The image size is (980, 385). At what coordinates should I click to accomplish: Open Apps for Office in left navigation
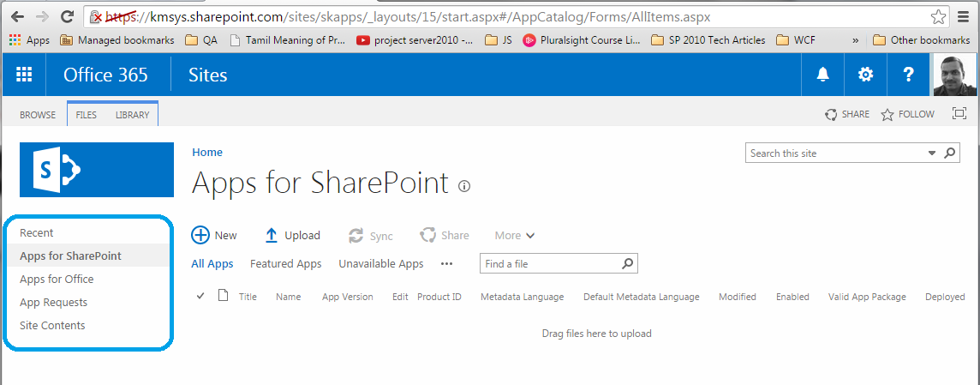tap(57, 280)
